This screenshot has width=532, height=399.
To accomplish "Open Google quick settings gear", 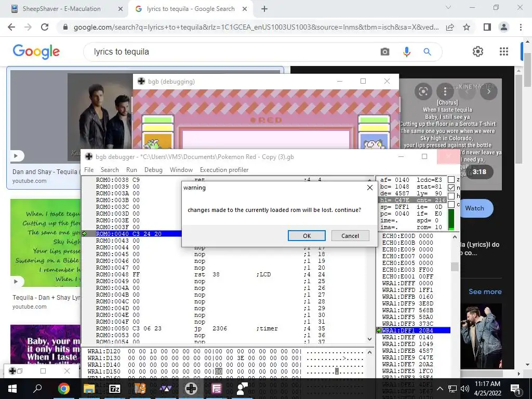I will pyautogui.click(x=478, y=51).
